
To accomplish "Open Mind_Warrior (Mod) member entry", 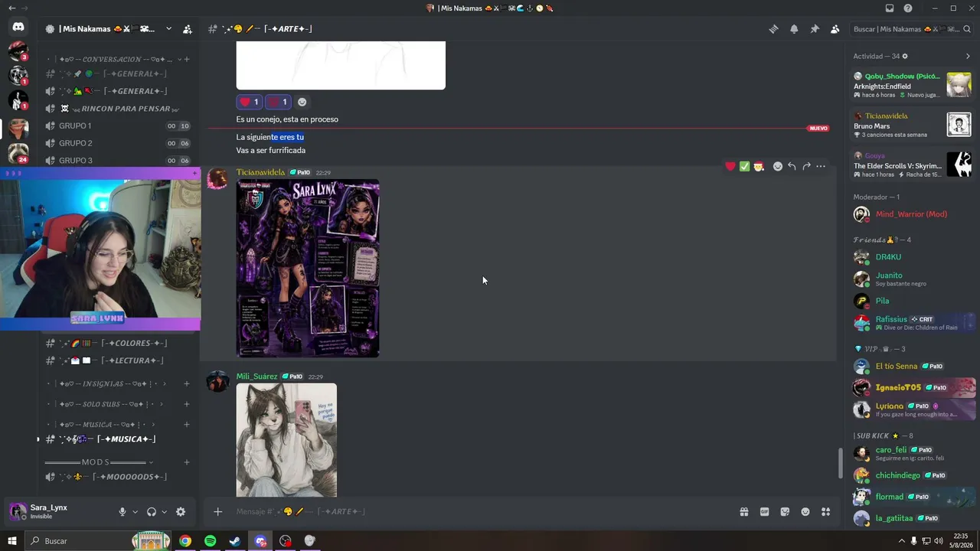I will pyautogui.click(x=912, y=214).
